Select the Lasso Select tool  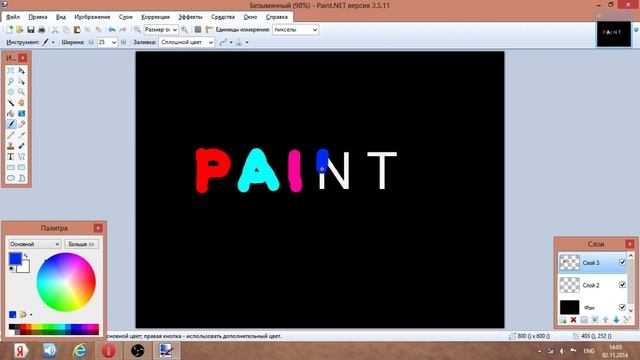point(11,81)
